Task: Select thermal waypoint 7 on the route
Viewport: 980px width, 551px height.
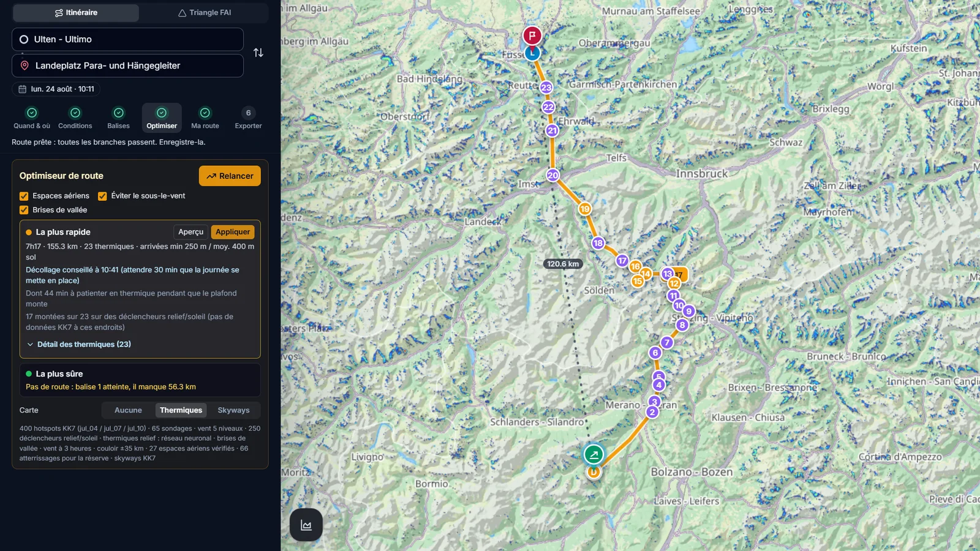Action: click(667, 342)
